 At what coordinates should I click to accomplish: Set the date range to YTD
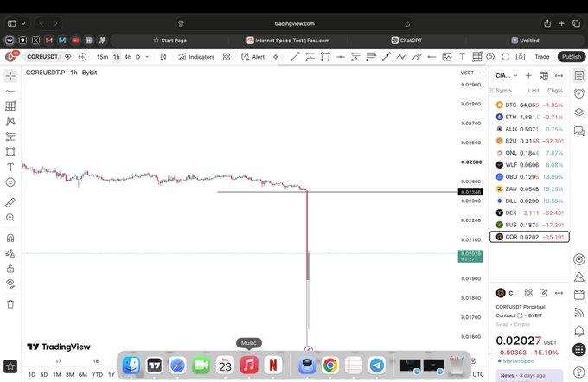pyautogui.click(x=98, y=374)
